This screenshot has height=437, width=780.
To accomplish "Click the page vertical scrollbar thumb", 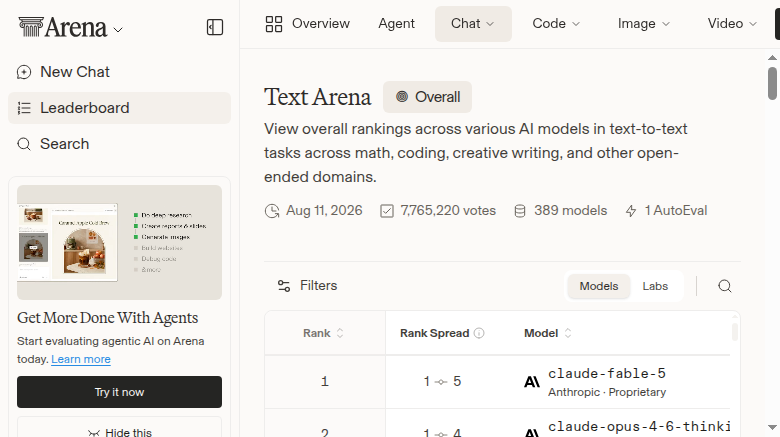I will 772,84.
